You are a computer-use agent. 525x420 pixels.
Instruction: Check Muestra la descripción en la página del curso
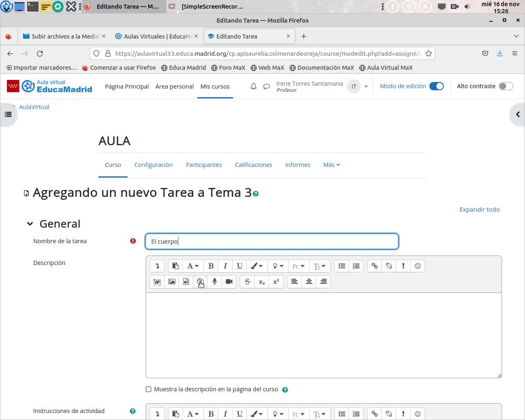[148, 389]
